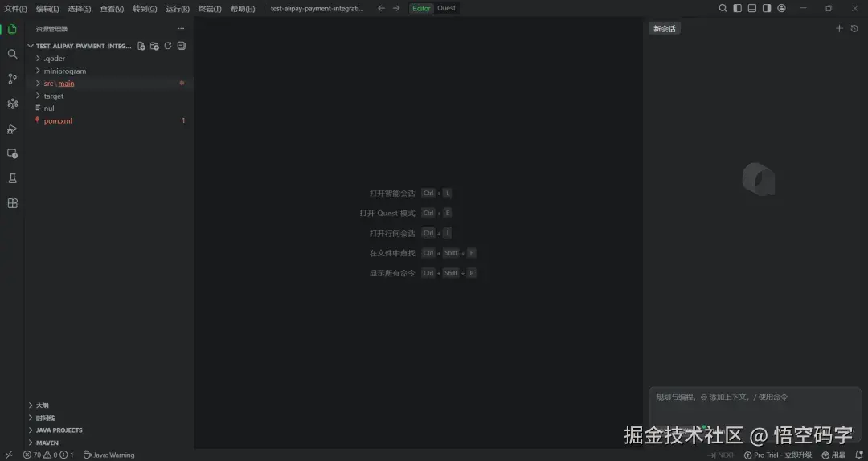The height and width of the screenshot is (461, 868).
Task: Open the 终端(T) menu
Action: (x=211, y=9)
